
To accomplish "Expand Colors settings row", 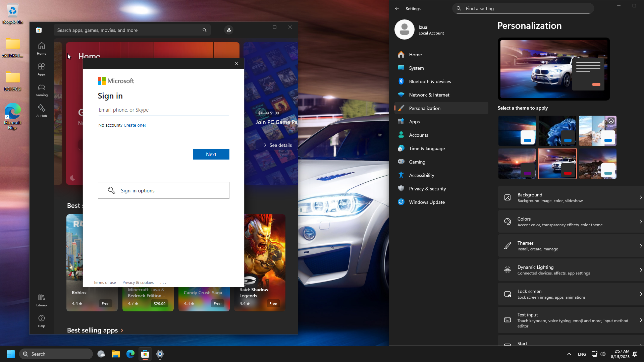I will point(571,222).
